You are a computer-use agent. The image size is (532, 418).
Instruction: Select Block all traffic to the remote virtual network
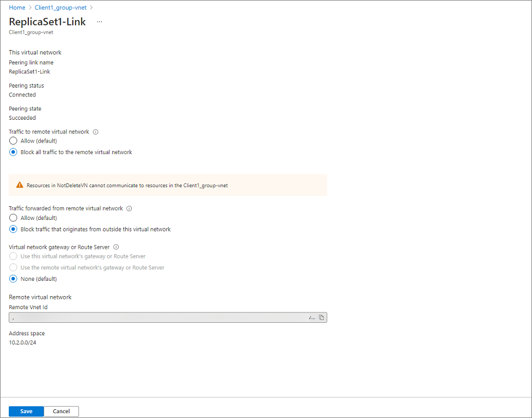[x=13, y=152]
